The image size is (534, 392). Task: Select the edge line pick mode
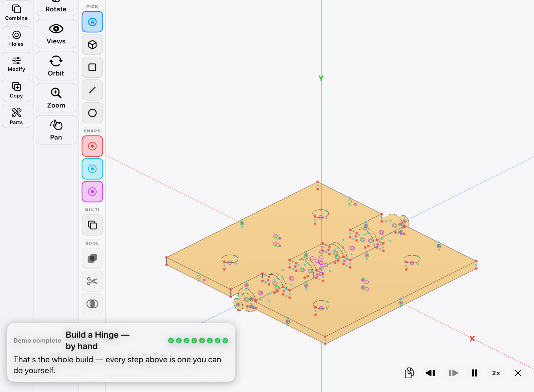(92, 90)
